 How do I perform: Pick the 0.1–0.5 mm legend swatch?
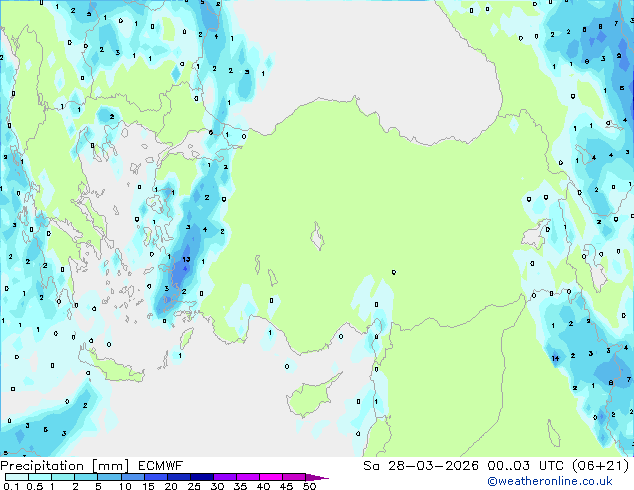point(17,477)
